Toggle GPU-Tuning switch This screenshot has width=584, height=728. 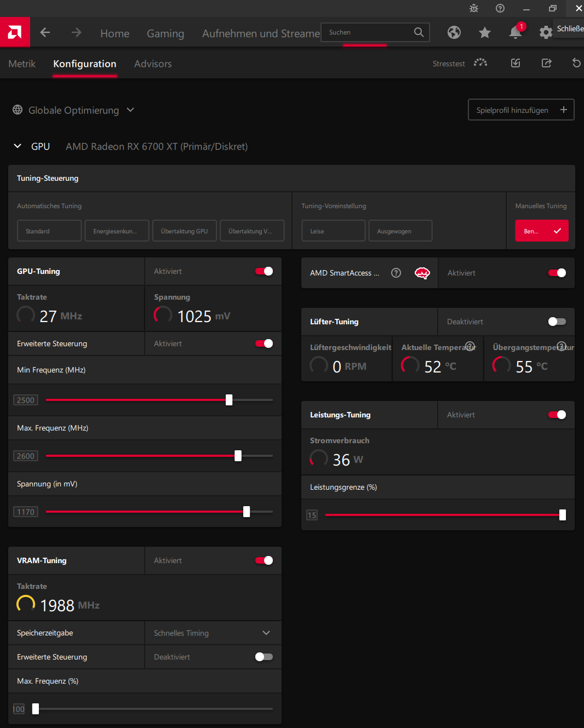click(264, 271)
